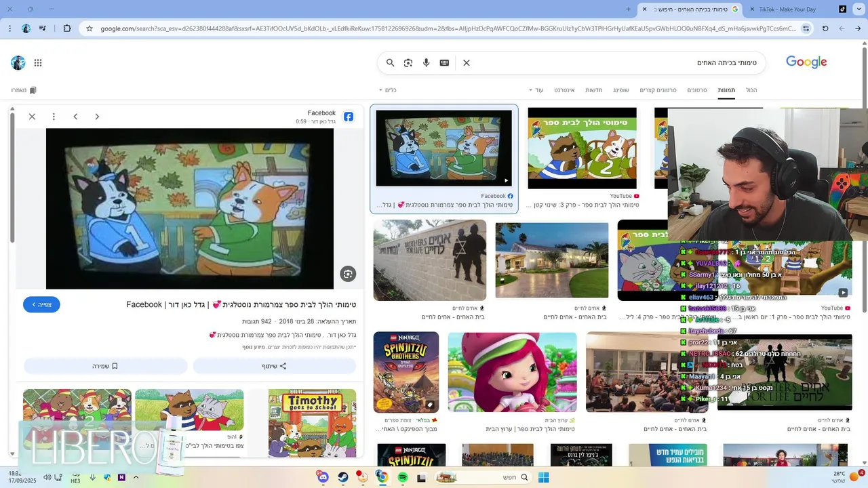Open the Chrome profile avatar in toolbar
Image resolution: width=868 pixels, height=488 pixels.
pos(26,28)
